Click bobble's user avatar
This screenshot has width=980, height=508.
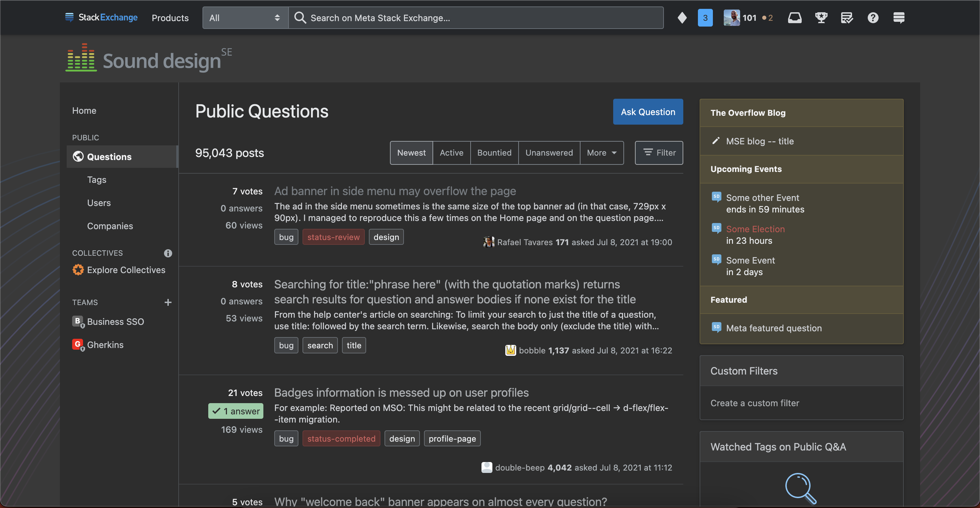510,350
